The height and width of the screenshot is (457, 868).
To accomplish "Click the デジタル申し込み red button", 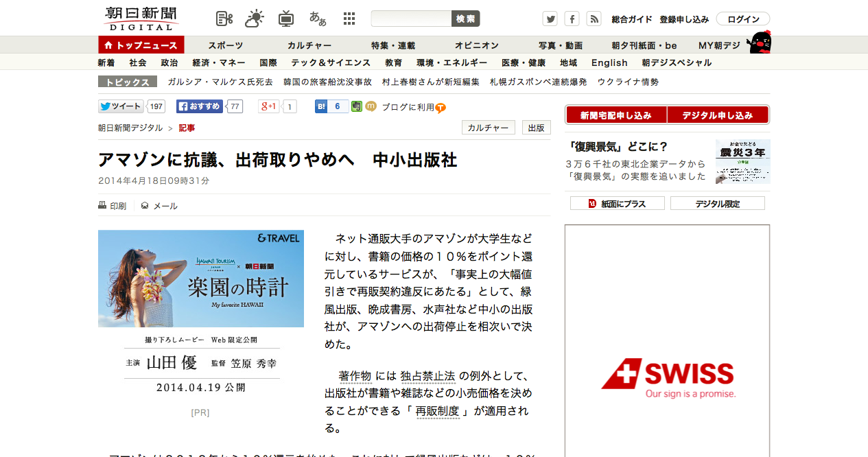I will pos(718,115).
